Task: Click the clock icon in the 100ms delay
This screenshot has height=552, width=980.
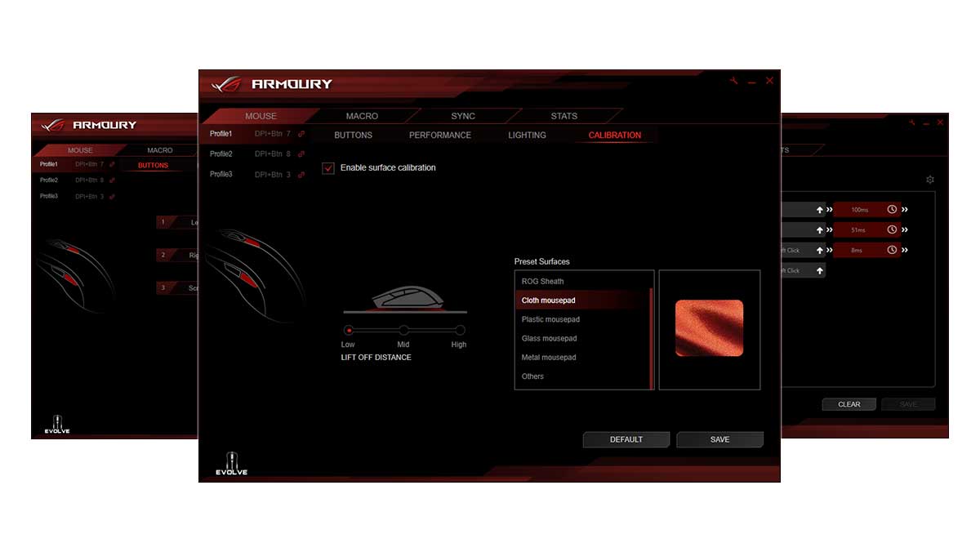Action: (x=892, y=210)
